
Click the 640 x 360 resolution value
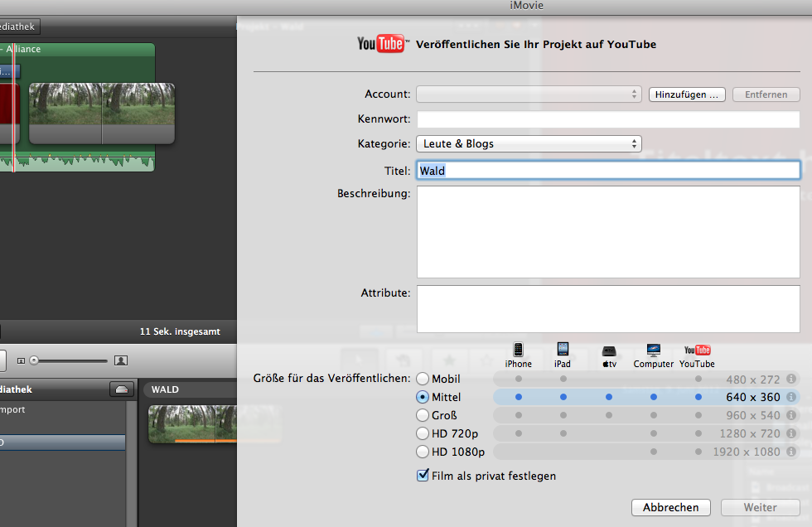click(753, 397)
